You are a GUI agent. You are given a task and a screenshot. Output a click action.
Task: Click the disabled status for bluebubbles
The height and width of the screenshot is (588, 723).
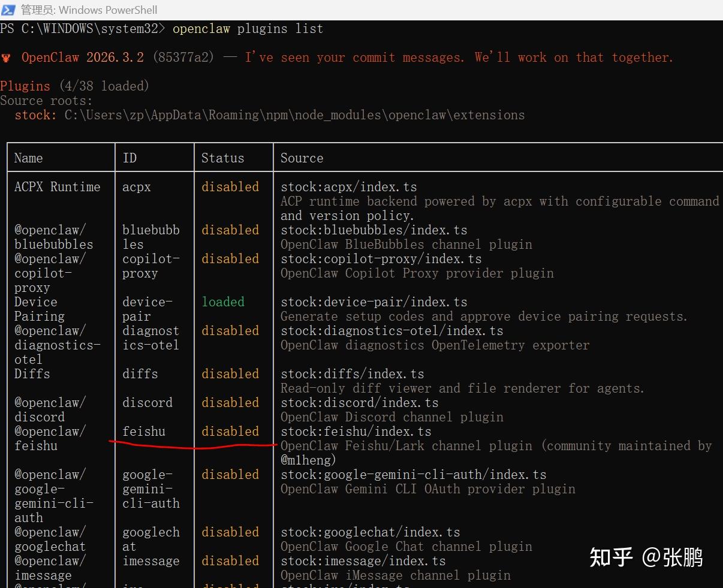[x=230, y=230]
